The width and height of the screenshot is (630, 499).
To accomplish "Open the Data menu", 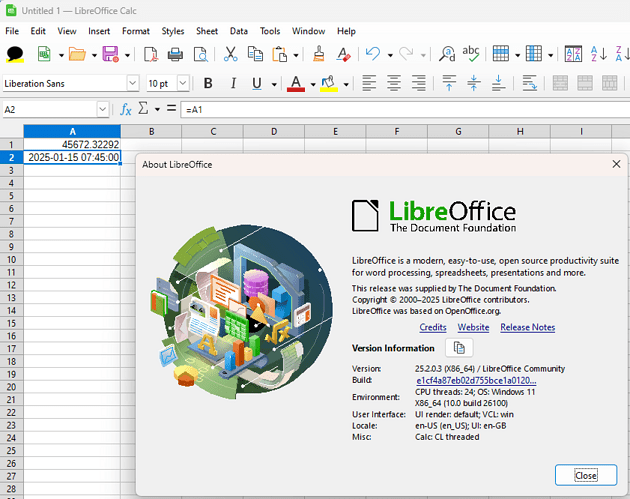I will click(239, 31).
